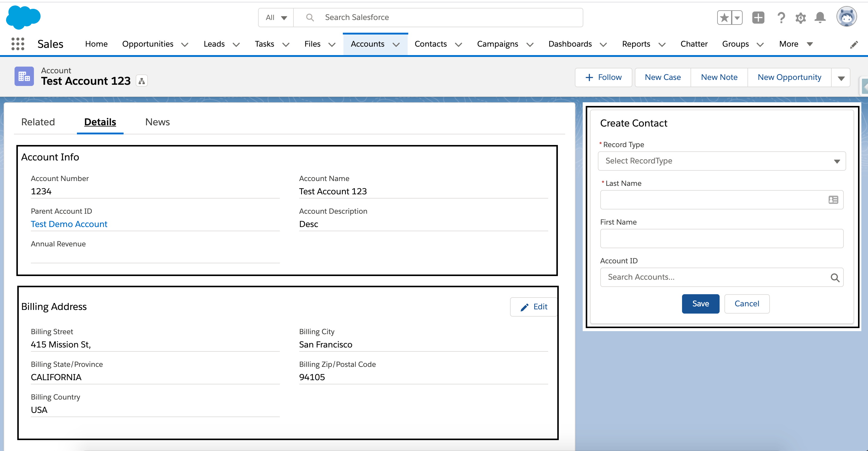Open the favorites list dropdown arrow

[x=737, y=18]
